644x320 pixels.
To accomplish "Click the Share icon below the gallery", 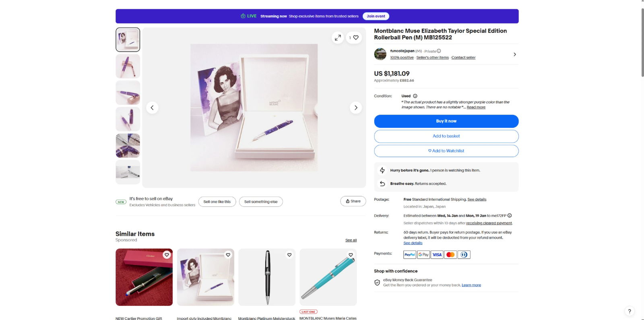I will point(353,201).
